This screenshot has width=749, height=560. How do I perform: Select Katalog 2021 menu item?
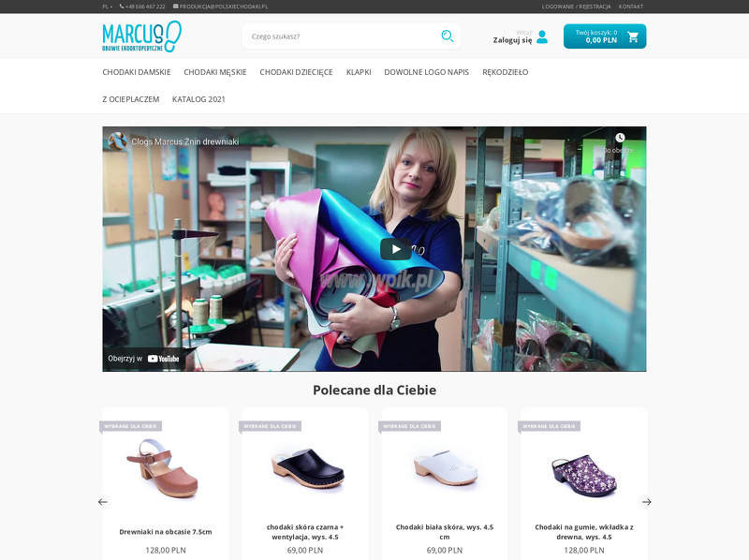pos(198,99)
